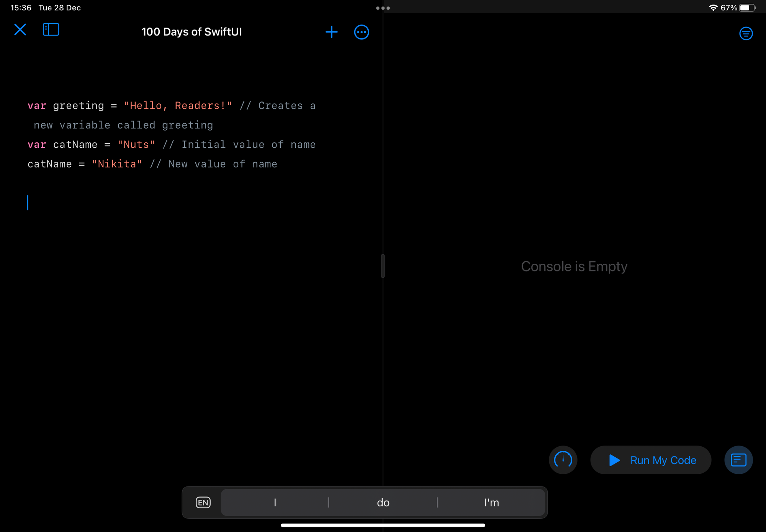Click Run My Code button
766x532 pixels.
tap(651, 460)
